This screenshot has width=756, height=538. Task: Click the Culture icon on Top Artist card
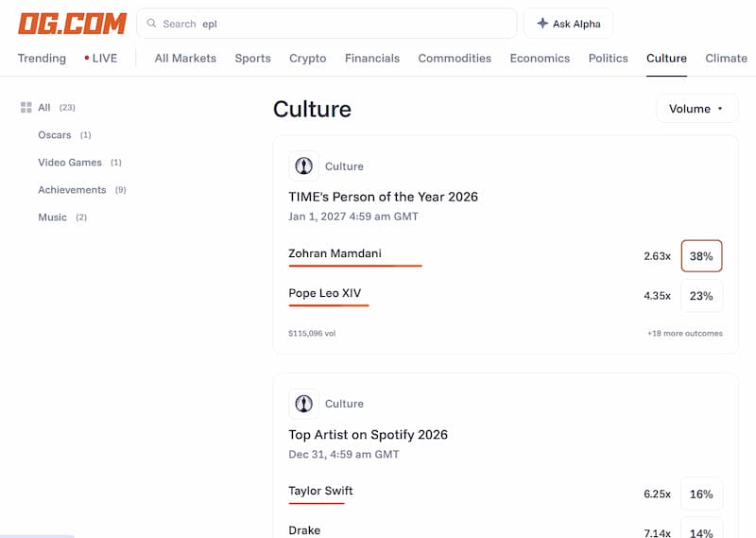click(303, 404)
